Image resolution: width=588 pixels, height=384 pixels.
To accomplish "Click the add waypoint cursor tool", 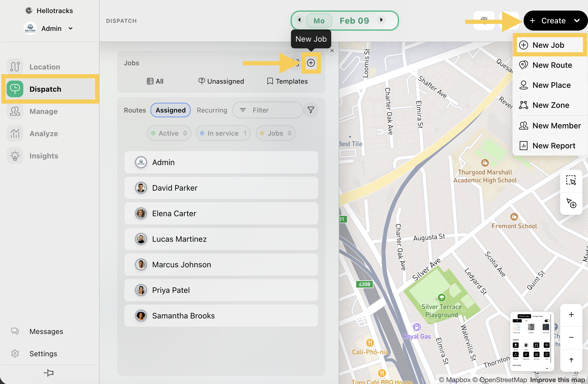I will [571, 203].
